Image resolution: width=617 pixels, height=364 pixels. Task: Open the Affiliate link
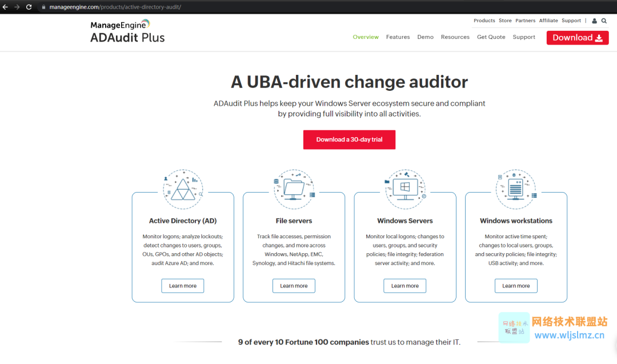548,21
